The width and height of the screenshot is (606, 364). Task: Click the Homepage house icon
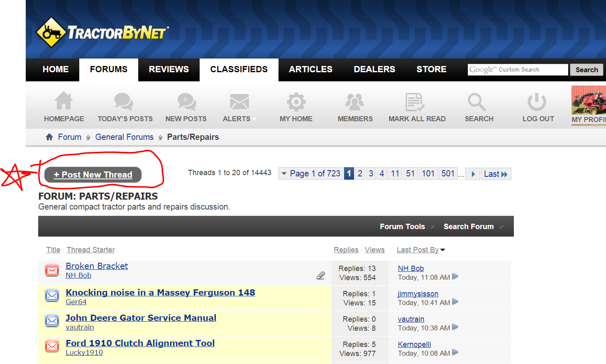tap(64, 102)
